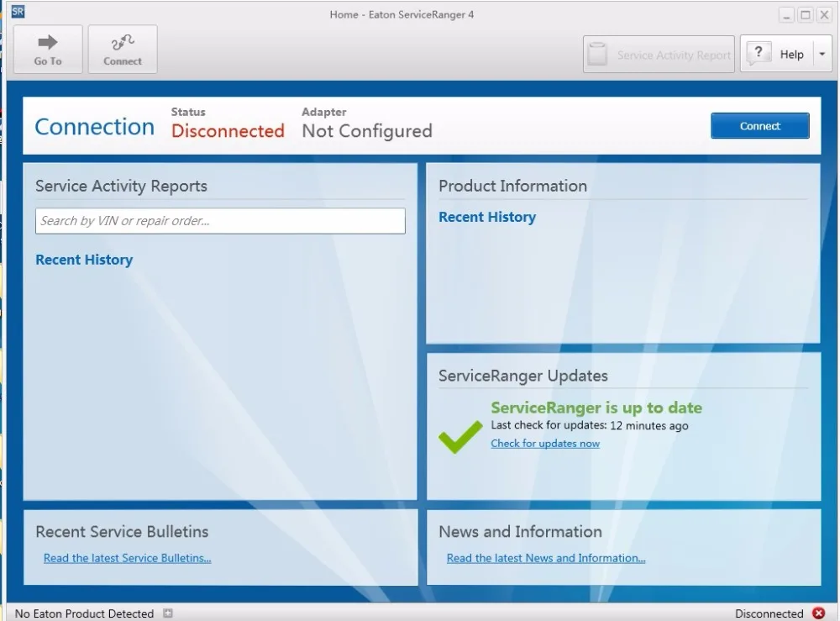Click the ServiceRanger SR app icon in title bar
This screenshot has height=621, width=840.
[18, 11]
